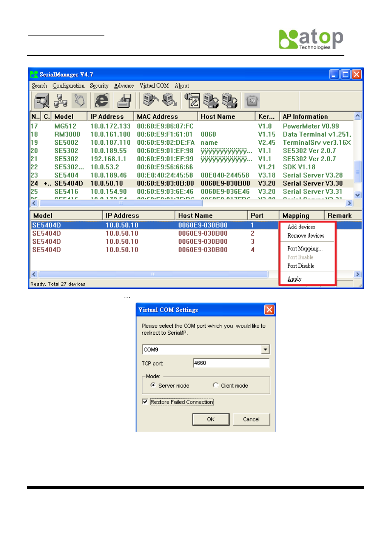Select Port Disable context menu entry

tap(301, 266)
